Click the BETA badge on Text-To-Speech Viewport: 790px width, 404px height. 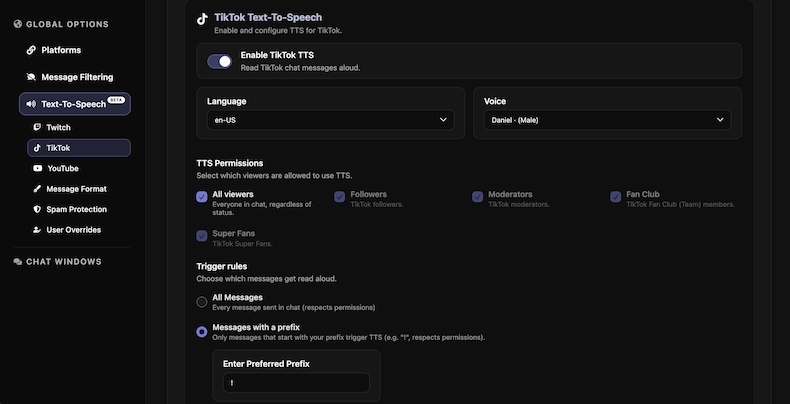116,100
